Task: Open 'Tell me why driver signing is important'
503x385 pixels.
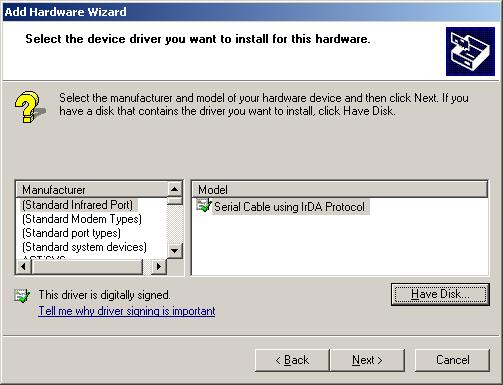Action: (127, 311)
